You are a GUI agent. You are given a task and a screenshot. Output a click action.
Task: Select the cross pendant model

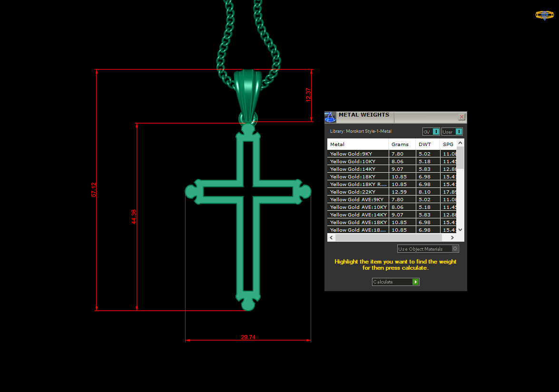[x=248, y=217]
